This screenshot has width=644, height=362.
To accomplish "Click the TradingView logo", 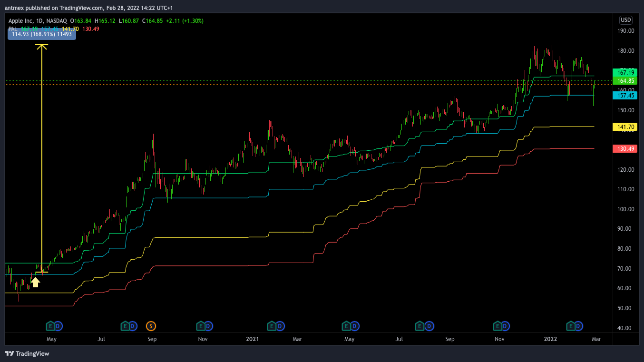I will click(x=27, y=353).
